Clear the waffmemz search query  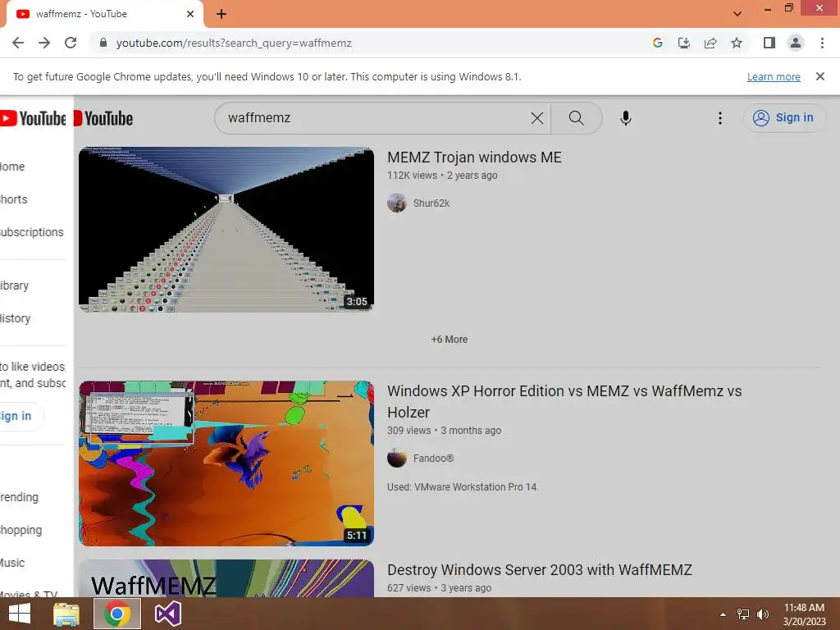(536, 118)
